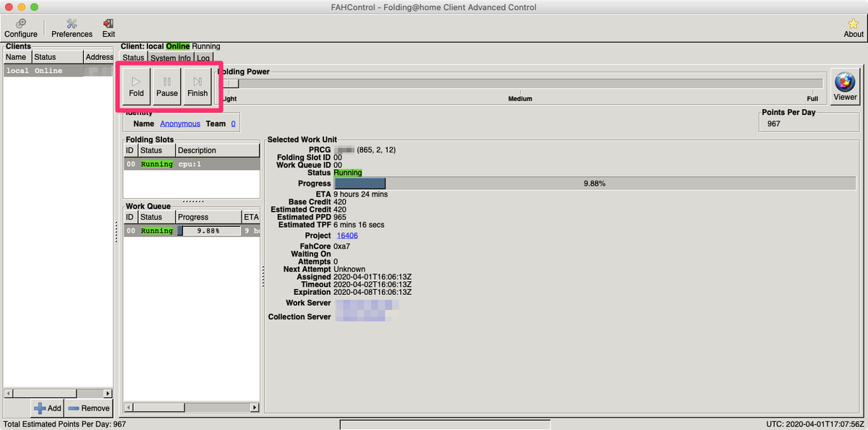This screenshot has height=430, width=868.
Task: Click the Estimated PPD value 965
Action: coord(340,217)
